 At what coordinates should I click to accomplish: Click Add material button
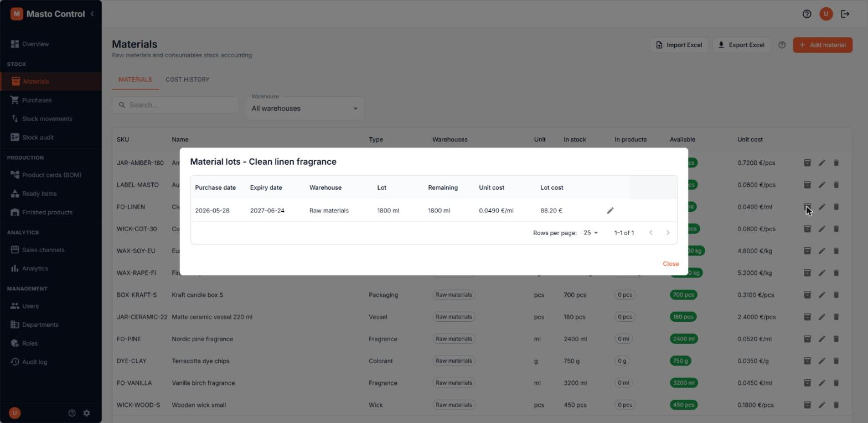[823, 45]
